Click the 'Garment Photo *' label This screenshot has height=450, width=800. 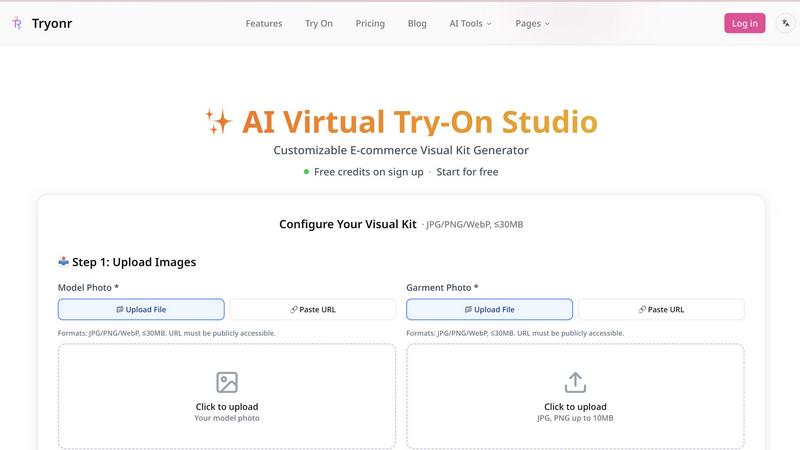(x=442, y=287)
